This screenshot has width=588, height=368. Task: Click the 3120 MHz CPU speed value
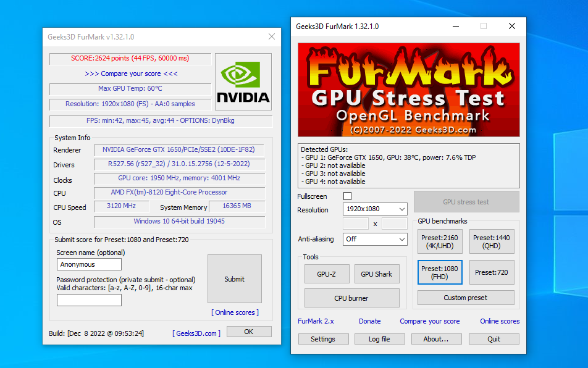click(121, 206)
